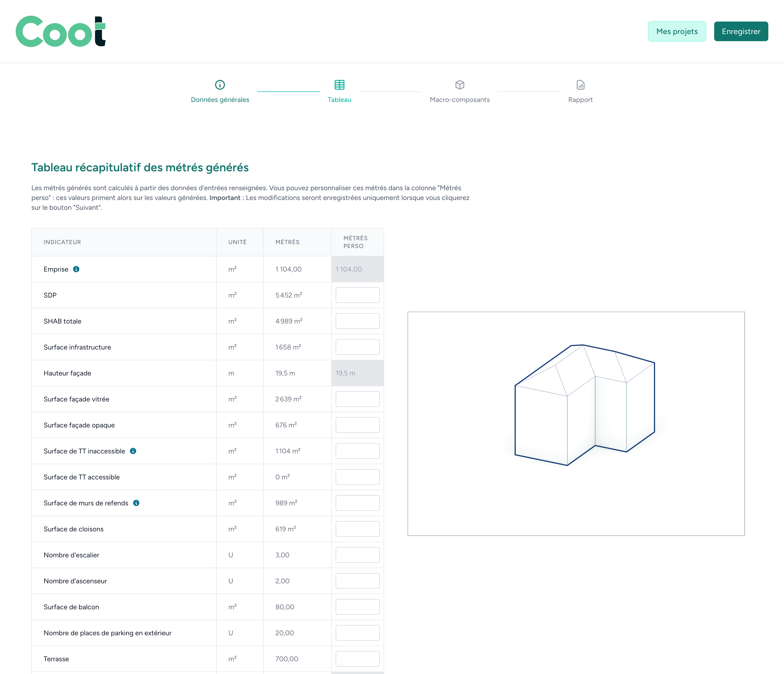The image size is (784, 674).
Task: Select the Nombre d'escalier perso field
Action: [x=357, y=555]
